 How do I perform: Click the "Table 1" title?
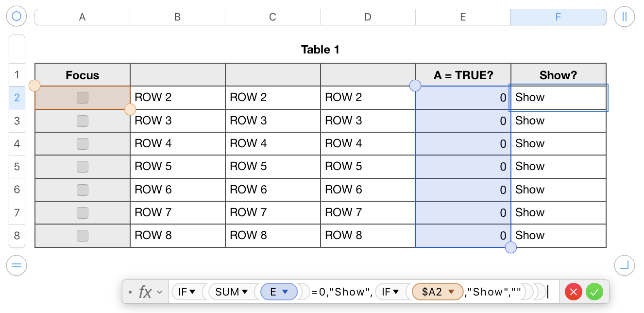click(x=320, y=50)
